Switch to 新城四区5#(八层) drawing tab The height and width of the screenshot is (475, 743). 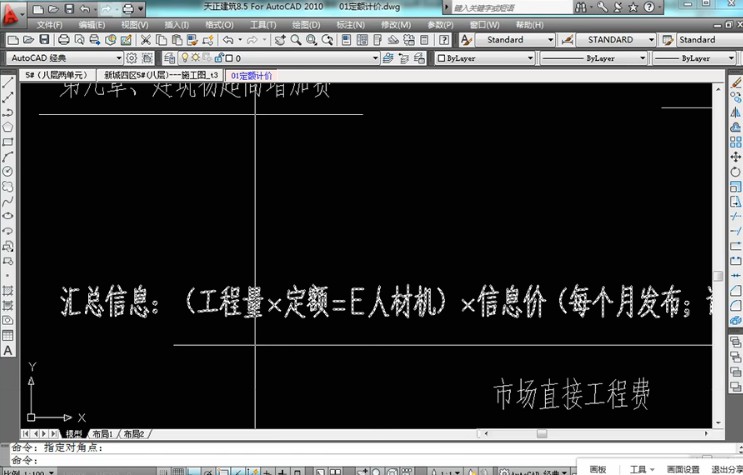coord(161,75)
